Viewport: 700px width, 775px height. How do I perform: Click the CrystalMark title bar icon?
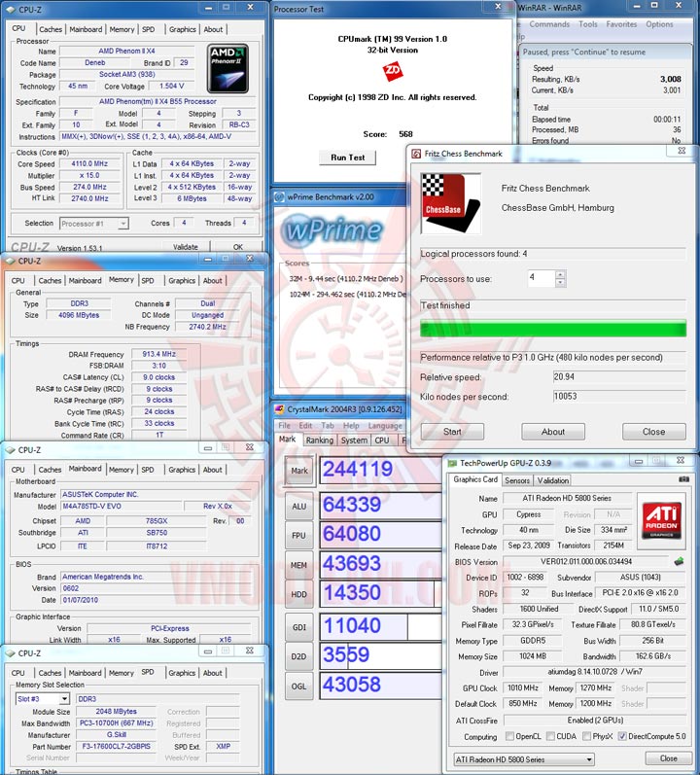click(280, 409)
